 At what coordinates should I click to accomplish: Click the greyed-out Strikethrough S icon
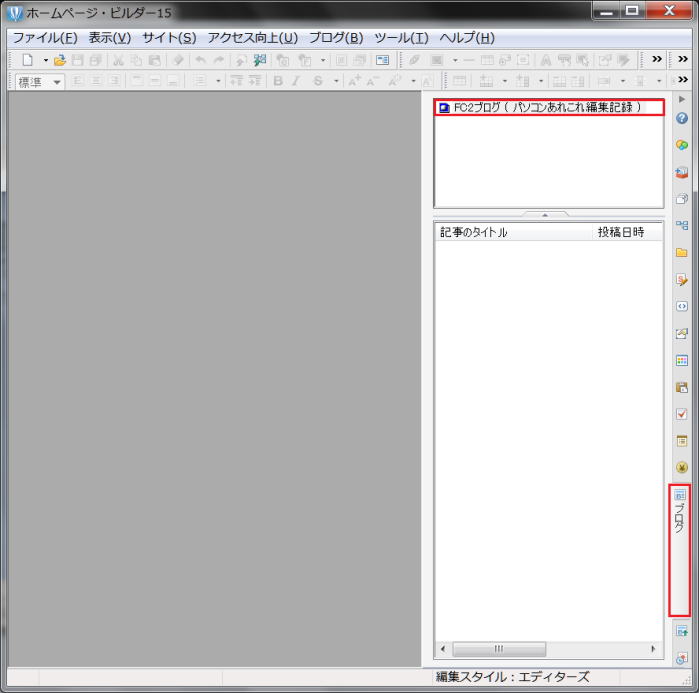(317, 81)
